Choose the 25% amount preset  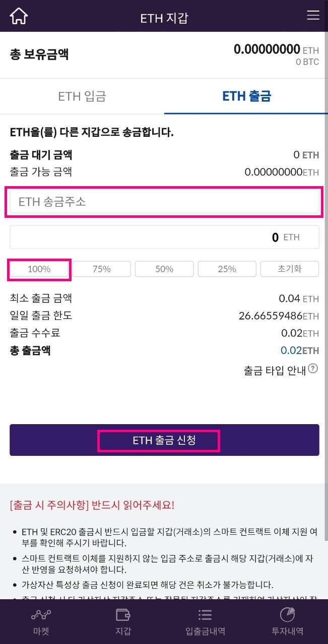(x=227, y=269)
